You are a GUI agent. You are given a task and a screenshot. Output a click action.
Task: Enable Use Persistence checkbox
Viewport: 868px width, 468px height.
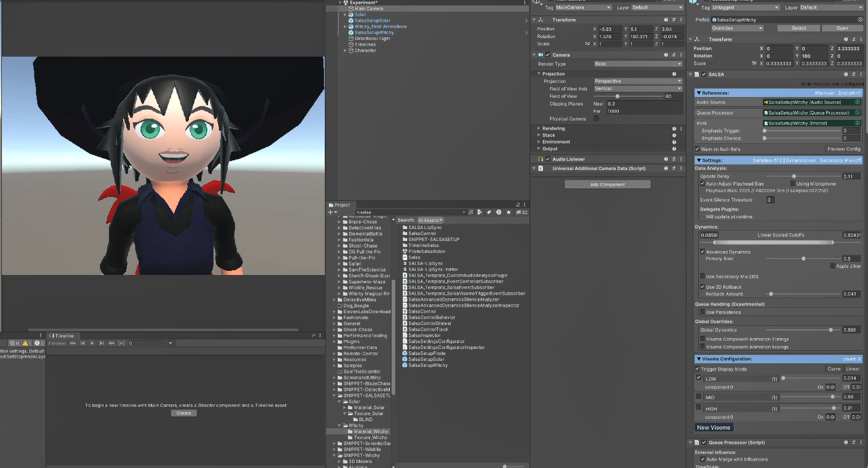(x=702, y=312)
